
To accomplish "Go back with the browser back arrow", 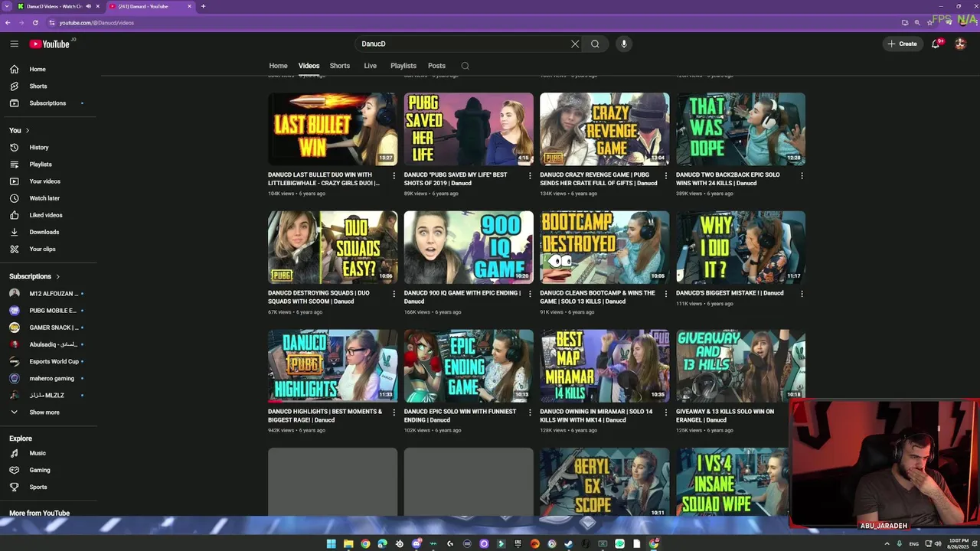I will pyautogui.click(x=8, y=23).
